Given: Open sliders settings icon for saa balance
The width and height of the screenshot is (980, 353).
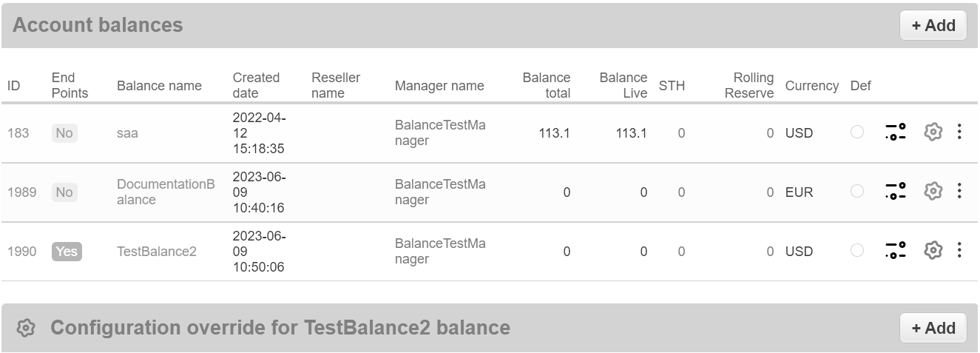Looking at the screenshot, I should click(x=896, y=132).
